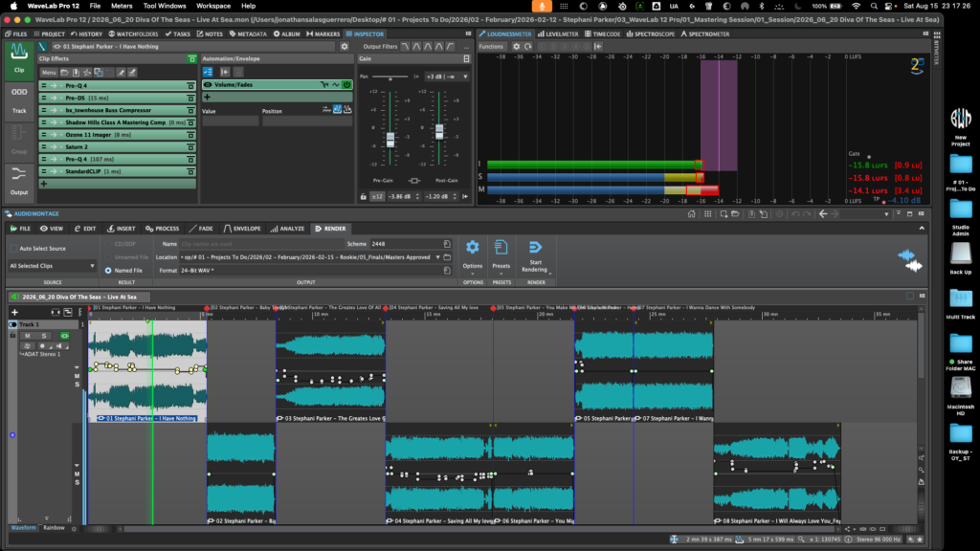The width and height of the screenshot is (980, 551).
Task: Enable Auto Select Source checkbox
Action: [13, 248]
